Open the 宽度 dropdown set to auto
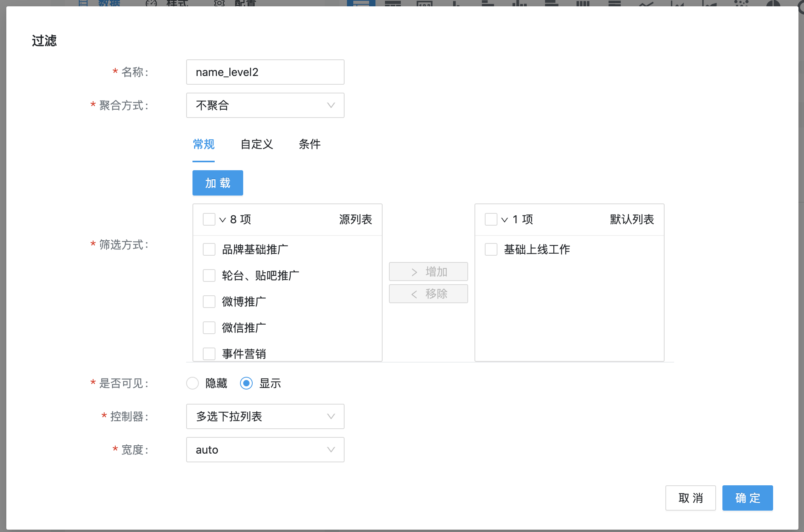 [265, 450]
